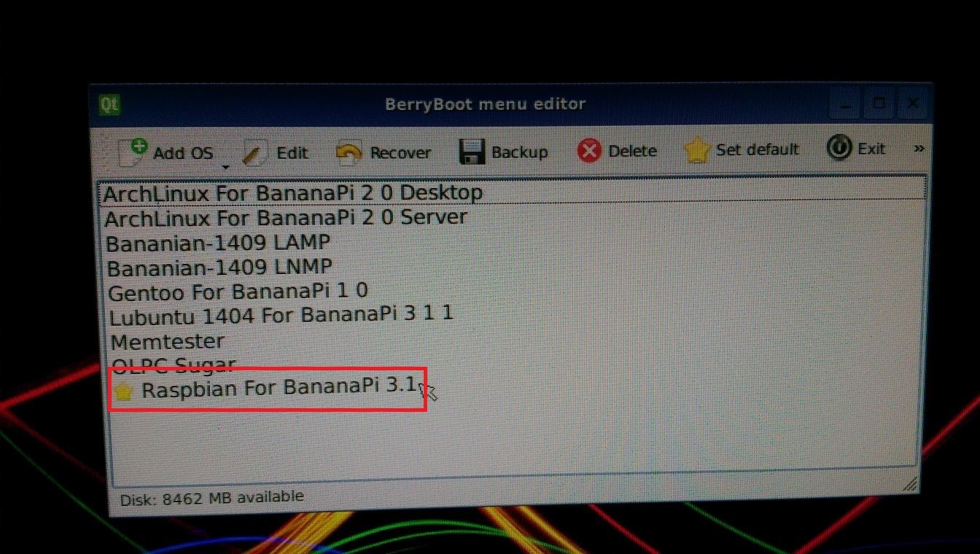Pick the Memtester list item
Screen dimensions: 980x554
click(x=168, y=341)
